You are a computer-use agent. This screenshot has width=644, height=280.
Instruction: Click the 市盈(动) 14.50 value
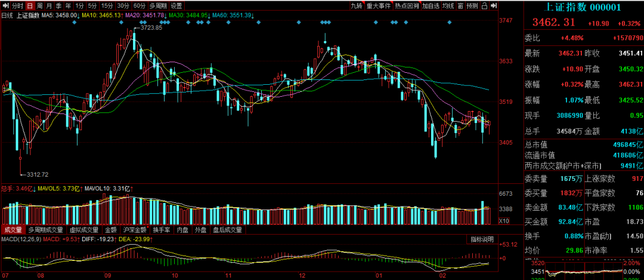point(634,236)
